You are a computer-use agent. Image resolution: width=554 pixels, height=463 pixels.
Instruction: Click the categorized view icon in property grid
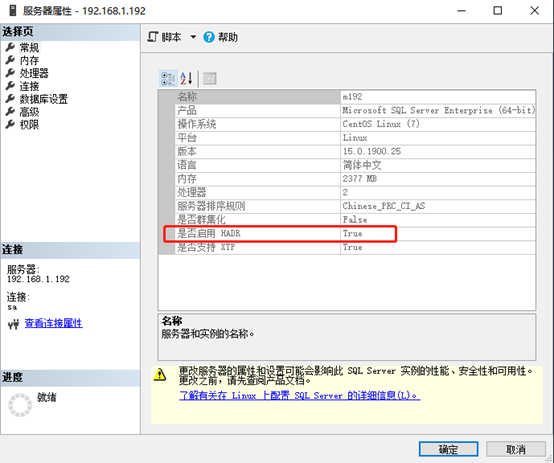pyautogui.click(x=168, y=78)
